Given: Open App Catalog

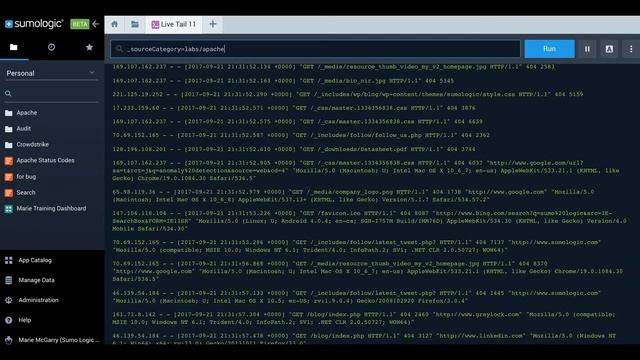Looking at the screenshot, I should [35, 260].
